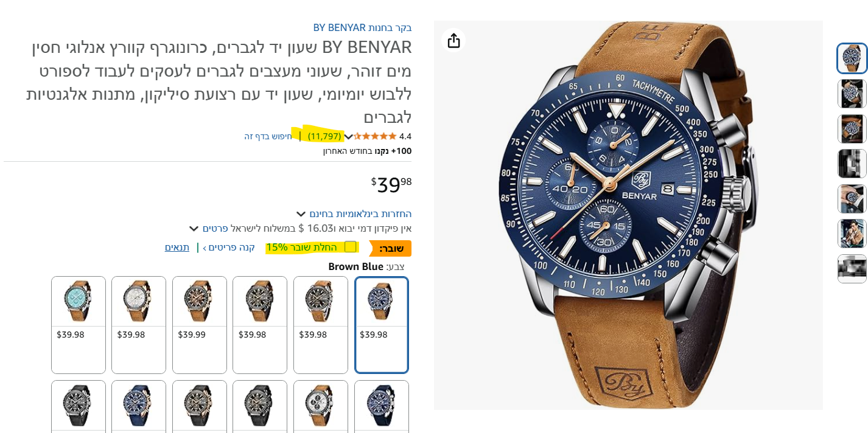Tick the 15% coupon checkbox
The height and width of the screenshot is (433, 868).
tap(350, 247)
